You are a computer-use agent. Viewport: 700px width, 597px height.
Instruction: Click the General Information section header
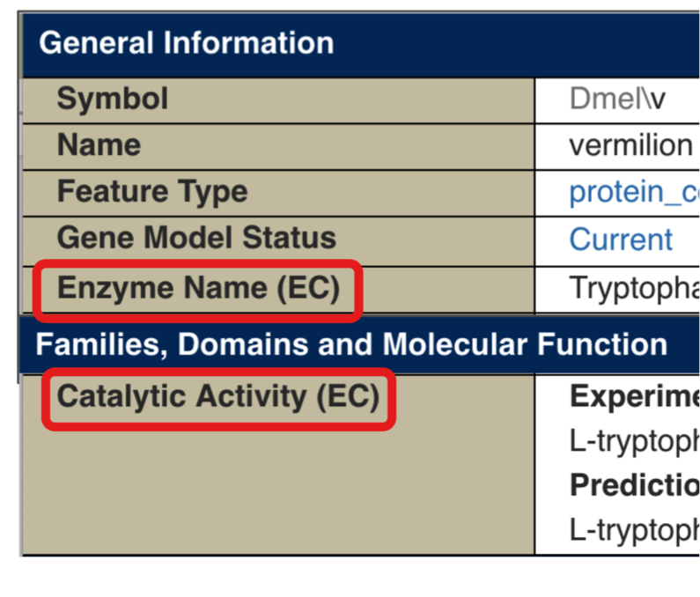click(x=187, y=43)
